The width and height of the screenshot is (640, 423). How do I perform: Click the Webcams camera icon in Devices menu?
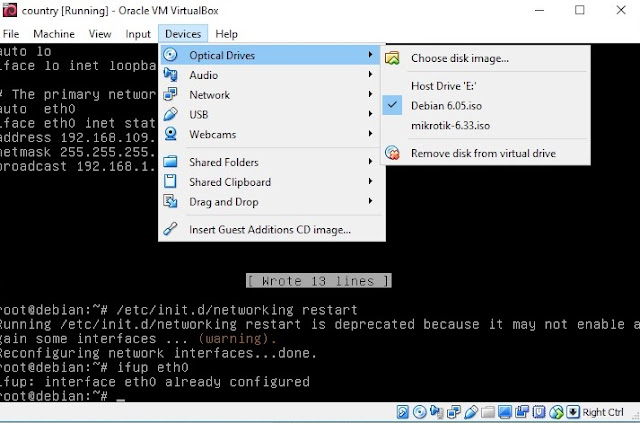[x=170, y=134]
